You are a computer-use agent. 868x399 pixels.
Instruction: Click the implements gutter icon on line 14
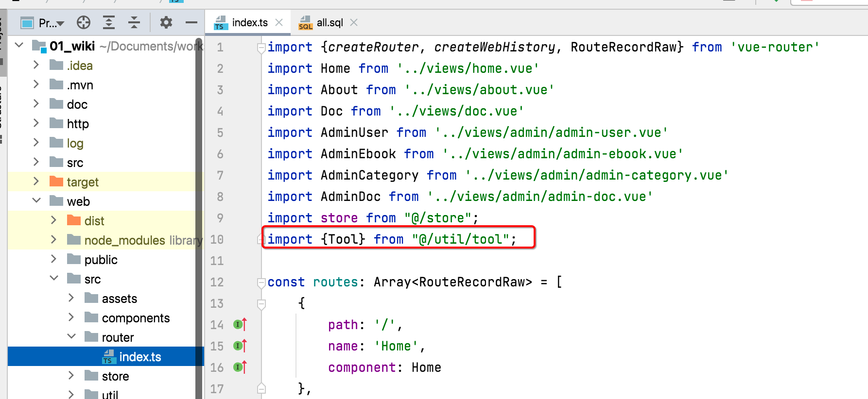(240, 324)
